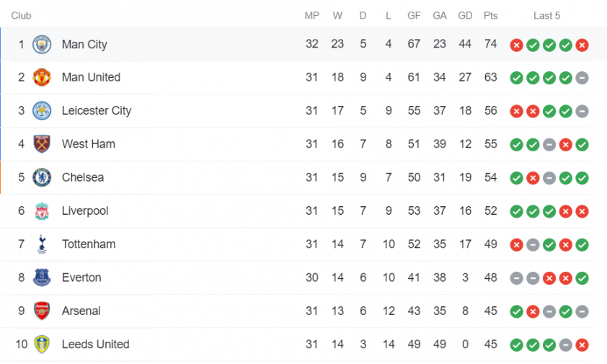Click the Chelsea lion crest

click(x=42, y=177)
